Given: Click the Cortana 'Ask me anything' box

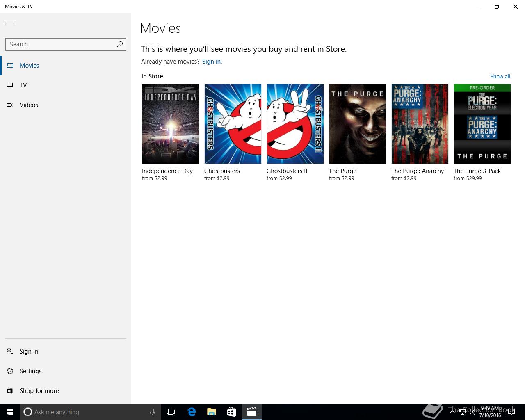Looking at the screenshot, I should (x=90, y=412).
